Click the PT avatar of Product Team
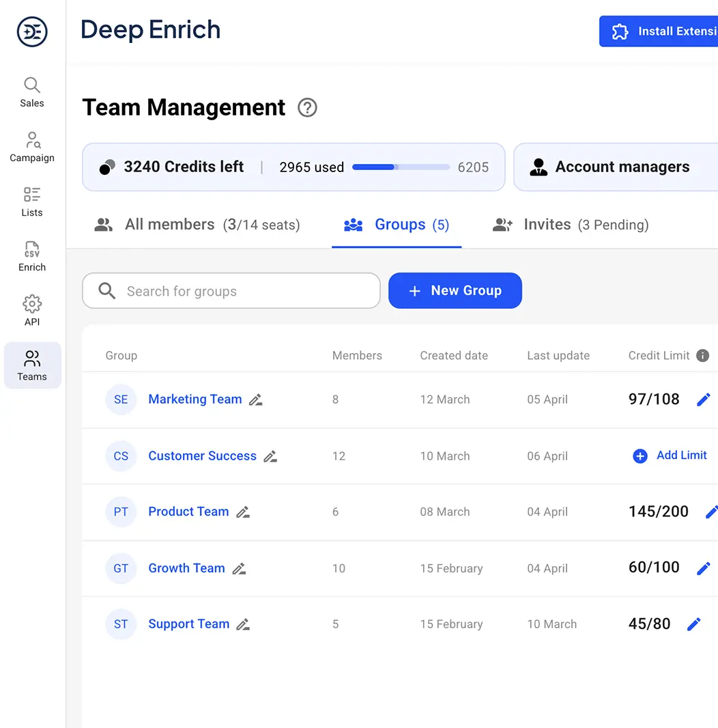Screen dimensions: 718x728 (x=121, y=512)
